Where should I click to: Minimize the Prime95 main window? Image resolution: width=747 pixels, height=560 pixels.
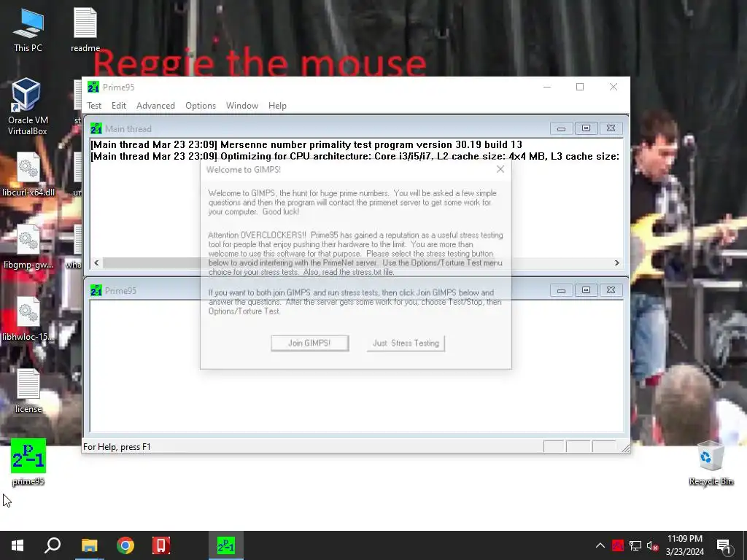coord(547,87)
